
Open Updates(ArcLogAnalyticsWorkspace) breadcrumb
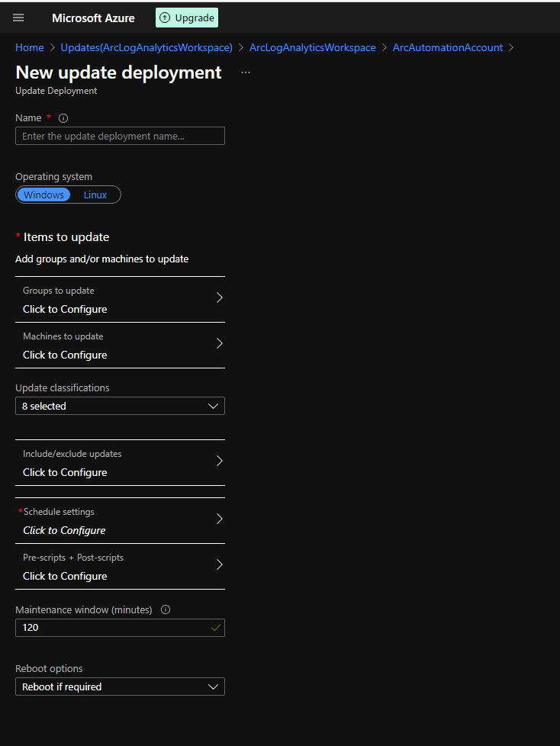click(146, 47)
